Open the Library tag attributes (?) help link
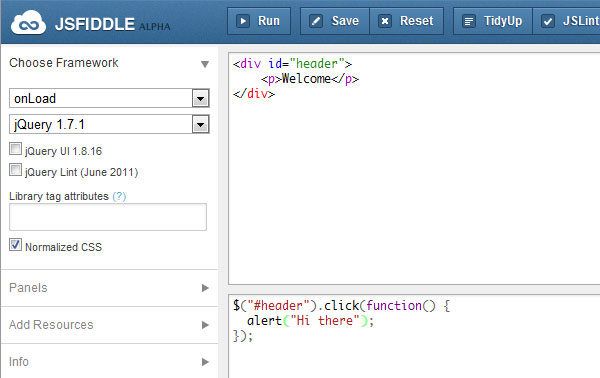Screen dimensions: 600x378 (119, 196)
